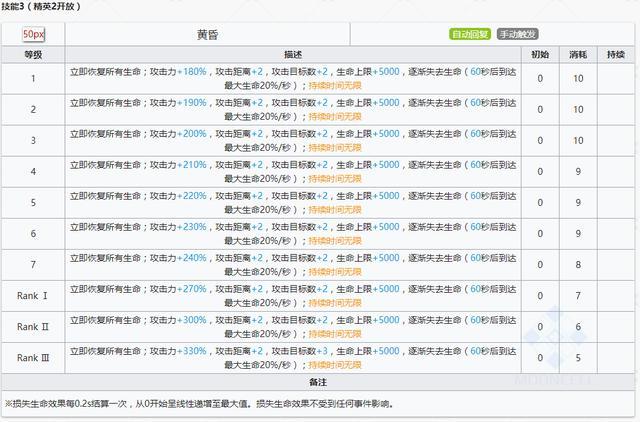Click the green 自动回复 tag
Image resolution: width=640 pixels, height=422 pixels.
click(470, 34)
